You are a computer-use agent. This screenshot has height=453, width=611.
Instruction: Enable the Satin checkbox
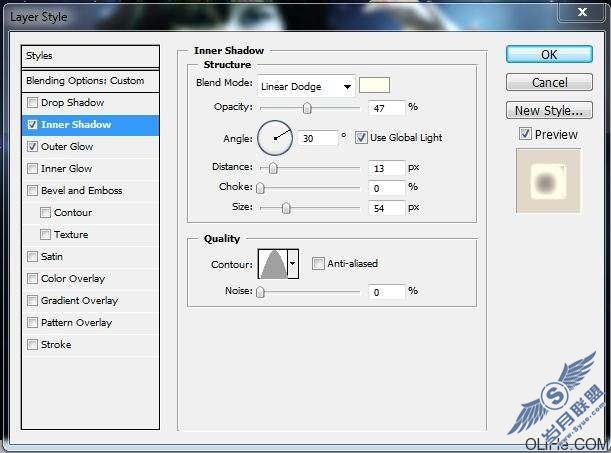coord(32,257)
